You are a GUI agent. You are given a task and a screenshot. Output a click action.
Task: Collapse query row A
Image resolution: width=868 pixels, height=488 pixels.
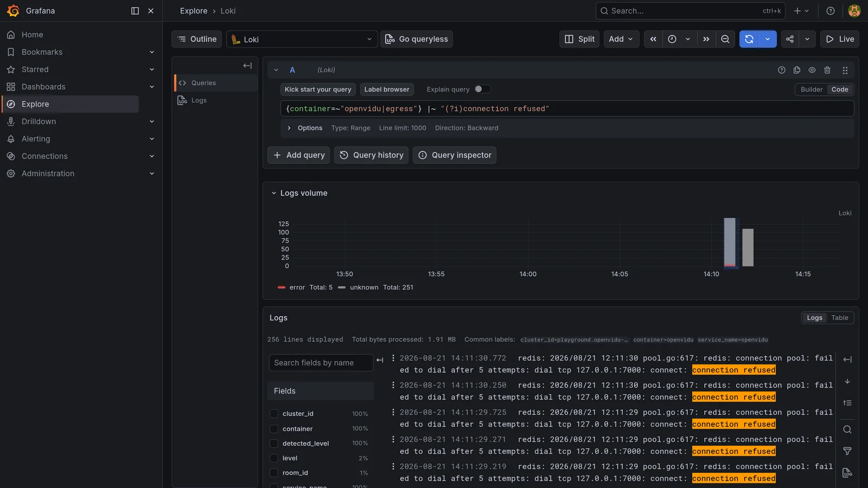tap(276, 70)
